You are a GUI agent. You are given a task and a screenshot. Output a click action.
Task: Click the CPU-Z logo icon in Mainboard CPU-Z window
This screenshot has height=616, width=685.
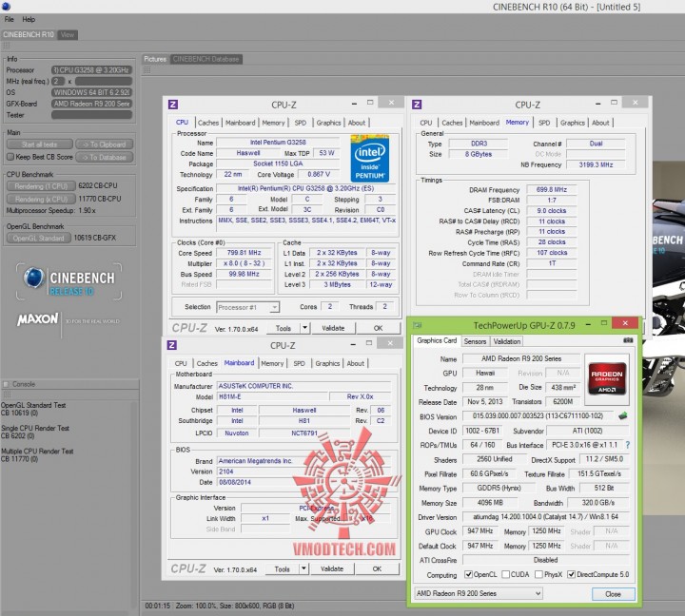coord(171,345)
